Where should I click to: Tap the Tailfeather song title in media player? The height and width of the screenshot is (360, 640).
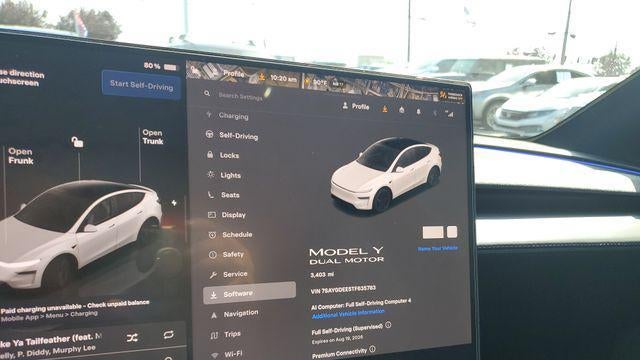point(51,340)
